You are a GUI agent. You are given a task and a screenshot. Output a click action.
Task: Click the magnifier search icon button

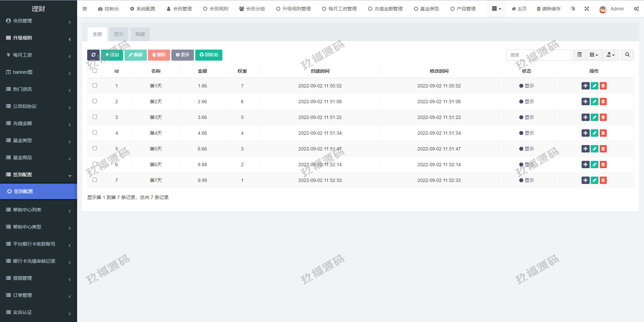pyautogui.click(x=627, y=55)
